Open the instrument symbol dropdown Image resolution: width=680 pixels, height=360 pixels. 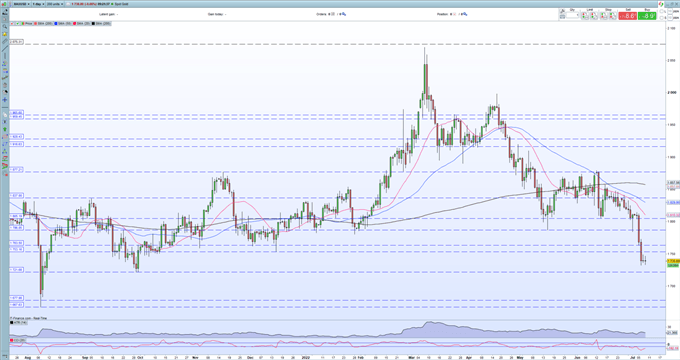[22, 4]
